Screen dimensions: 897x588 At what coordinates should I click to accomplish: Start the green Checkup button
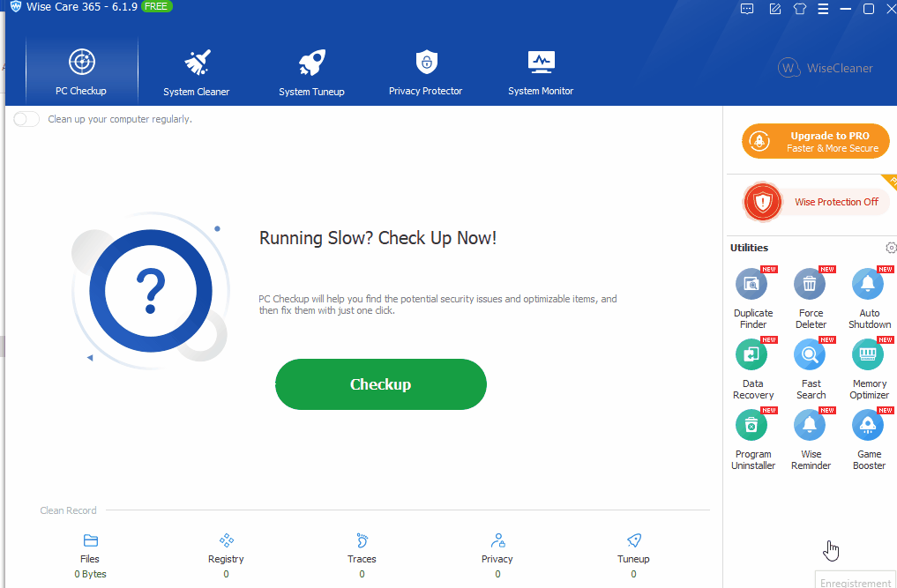tap(381, 384)
